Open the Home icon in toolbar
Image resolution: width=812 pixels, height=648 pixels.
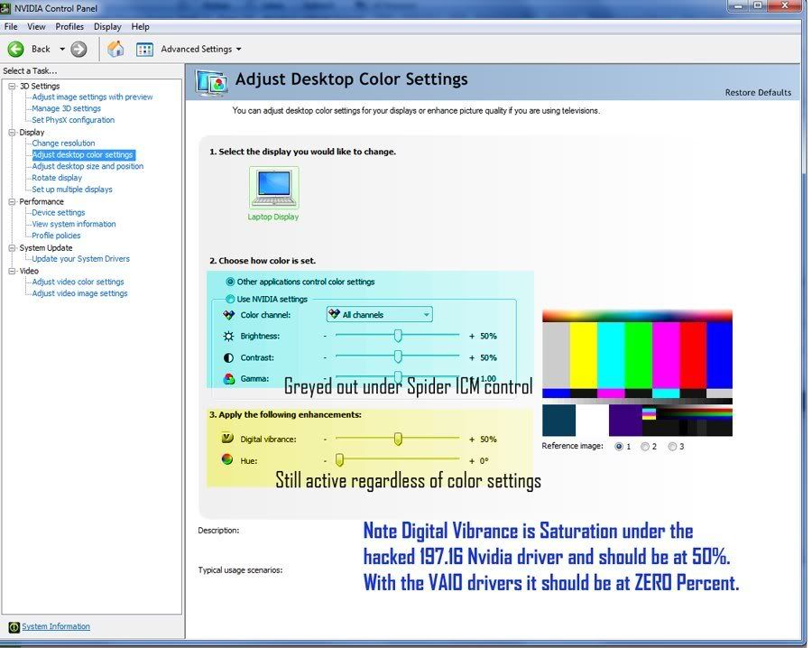tap(115, 49)
